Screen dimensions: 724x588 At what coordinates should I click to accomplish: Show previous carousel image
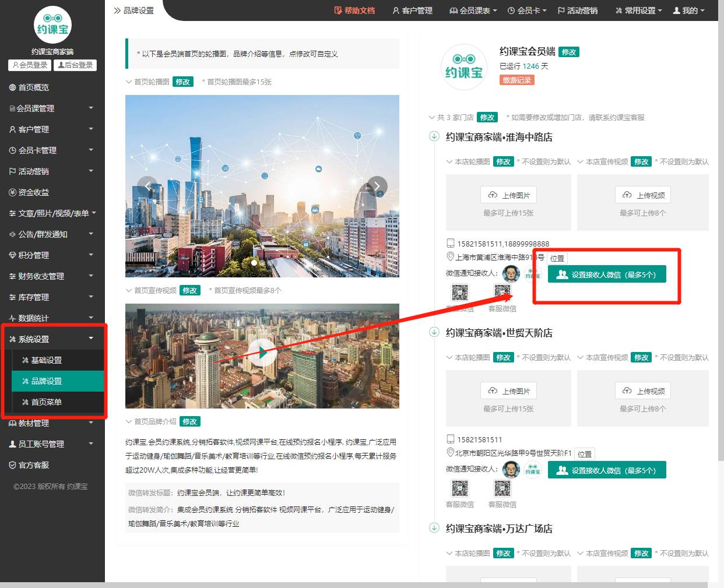147,186
